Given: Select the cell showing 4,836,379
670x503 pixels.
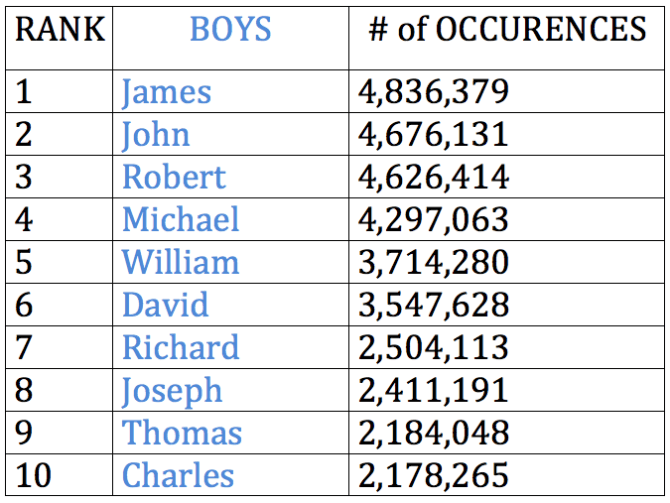Looking at the screenshot, I should click(x=434, y=92).
